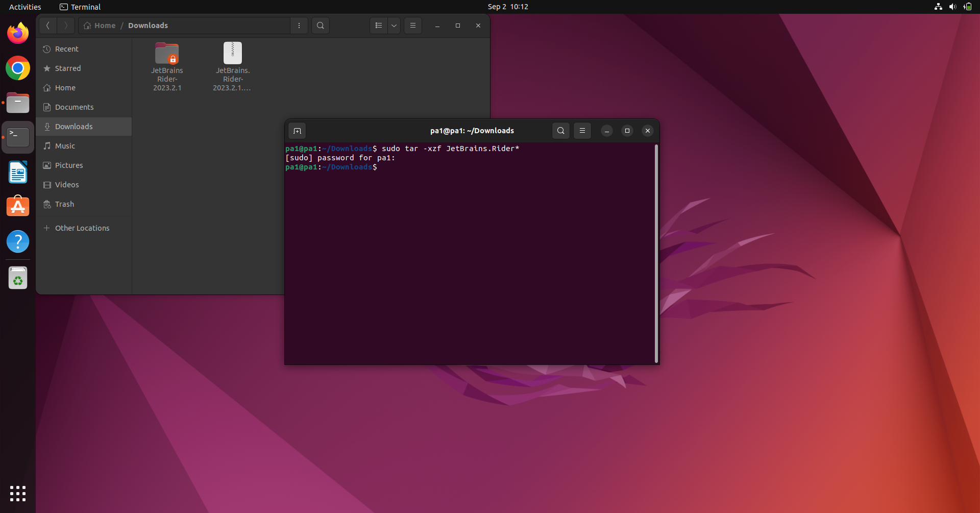Open LibreOffice Writer from the dock
Image resolution: width=980 pixels, height=513 pixels.
pos(17,172)
